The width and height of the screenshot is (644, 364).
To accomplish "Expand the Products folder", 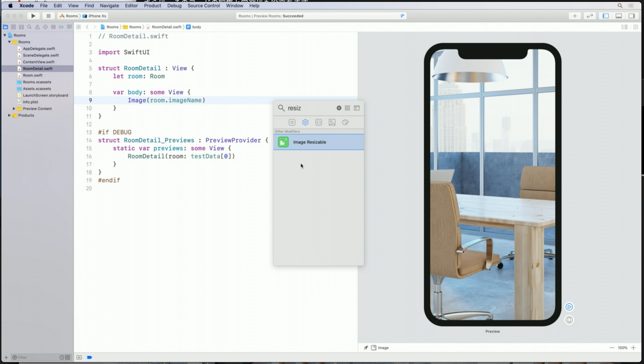I will pyautogui.click(x=9, y=115).
